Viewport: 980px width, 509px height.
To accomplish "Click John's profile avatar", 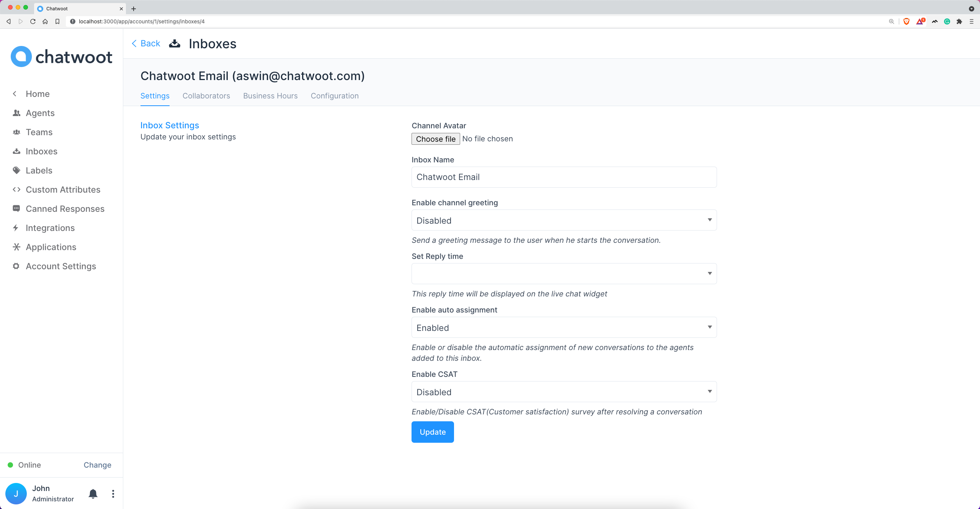I will click(x=16, y=494).
